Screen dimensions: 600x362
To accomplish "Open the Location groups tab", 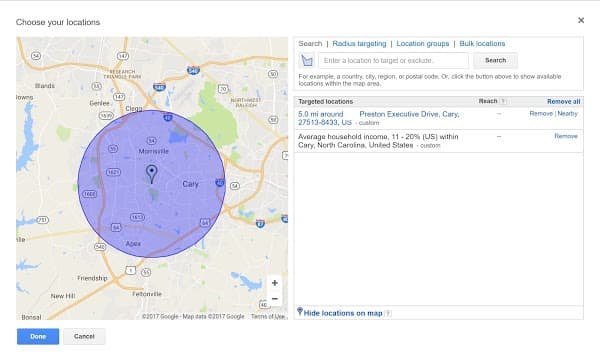I will click(x=423, y=44).
